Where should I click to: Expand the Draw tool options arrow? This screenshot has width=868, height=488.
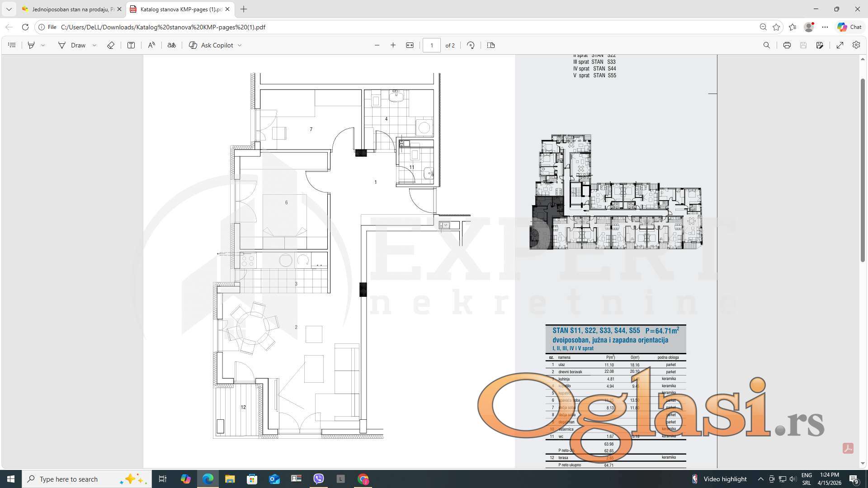click(94, 45)
